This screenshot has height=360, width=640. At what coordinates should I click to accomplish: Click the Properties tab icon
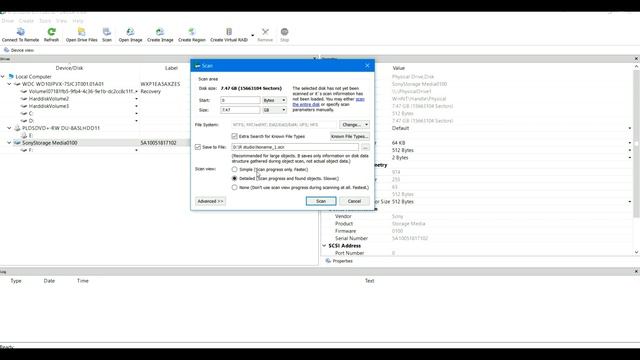point(328,261)
